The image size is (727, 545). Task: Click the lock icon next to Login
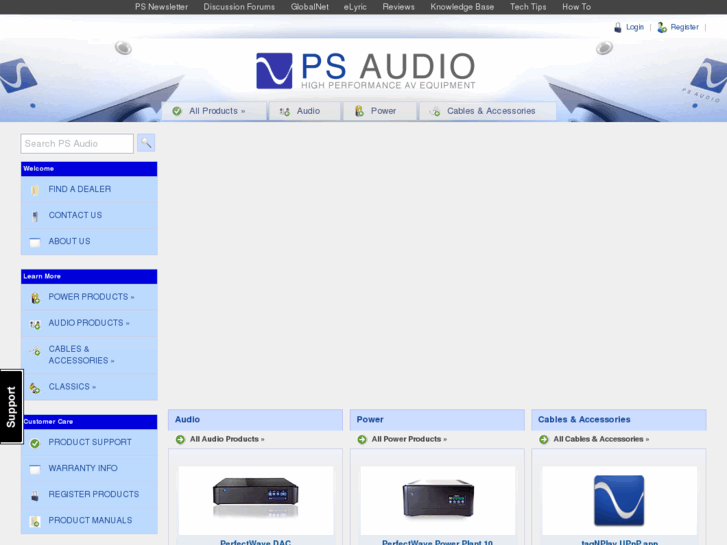618,27
